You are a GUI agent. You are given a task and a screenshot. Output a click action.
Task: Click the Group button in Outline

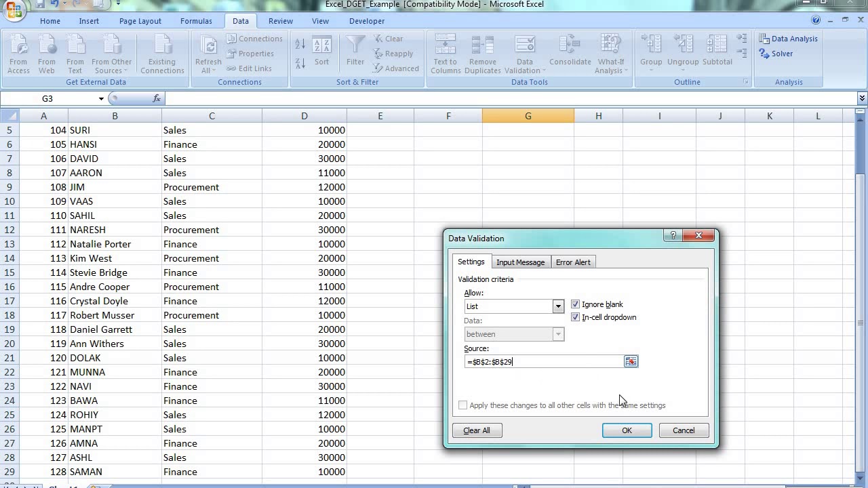click(651, 53)
